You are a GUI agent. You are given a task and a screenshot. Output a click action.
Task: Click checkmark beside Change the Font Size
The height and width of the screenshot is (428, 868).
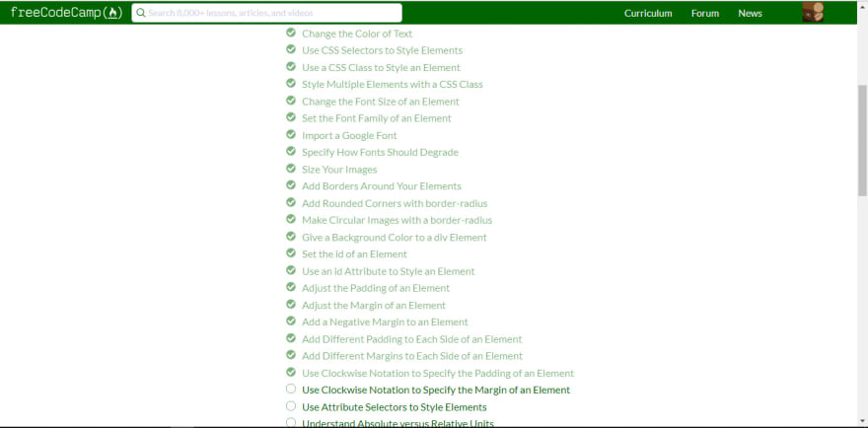pos(291,101)
